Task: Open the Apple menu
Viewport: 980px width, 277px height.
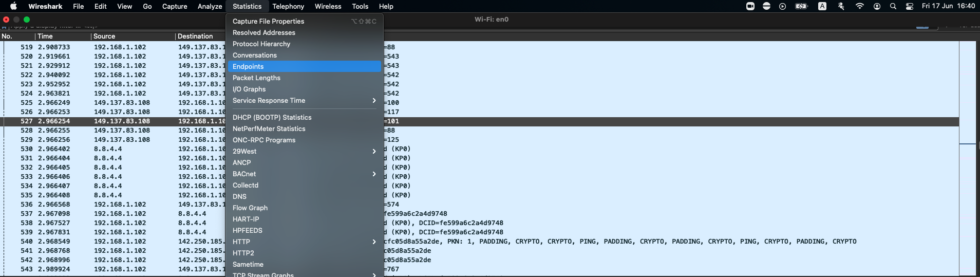Action: pos(13,6)
